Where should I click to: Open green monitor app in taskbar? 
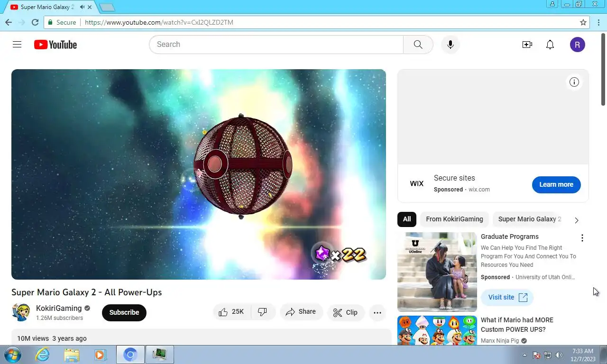coord(160,355)
